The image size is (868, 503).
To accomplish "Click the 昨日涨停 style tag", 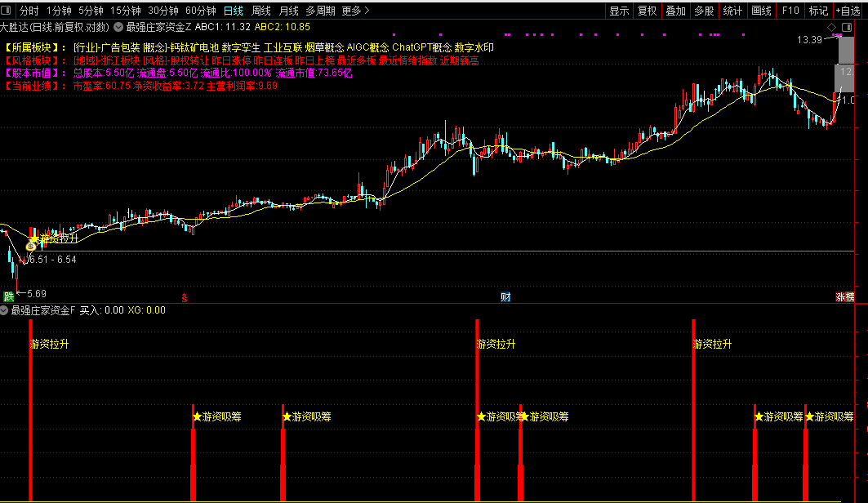I will pos(231,61).
